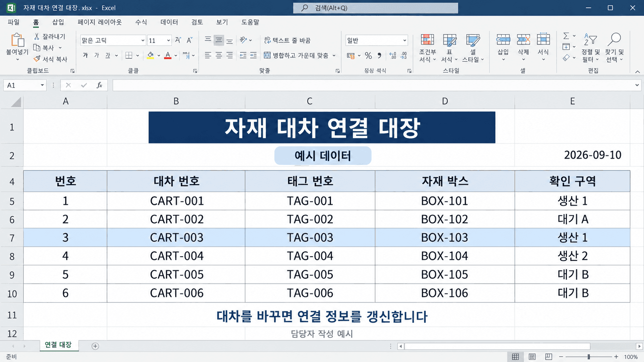The height and width of the screenshot is (362, 644).
Task: Switch to the 페이지 레이아웃 tab
Action: [99, 22]
